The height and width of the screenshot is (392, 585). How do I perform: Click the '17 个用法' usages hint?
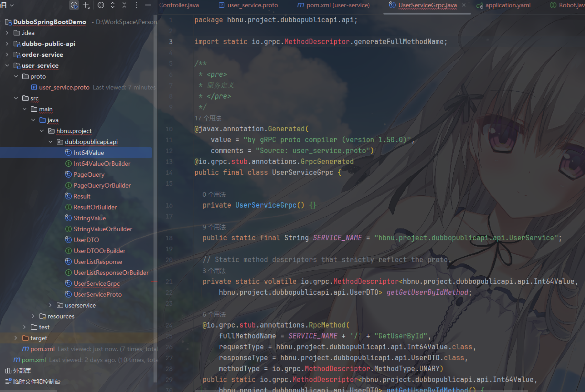[x=208, y=118]
